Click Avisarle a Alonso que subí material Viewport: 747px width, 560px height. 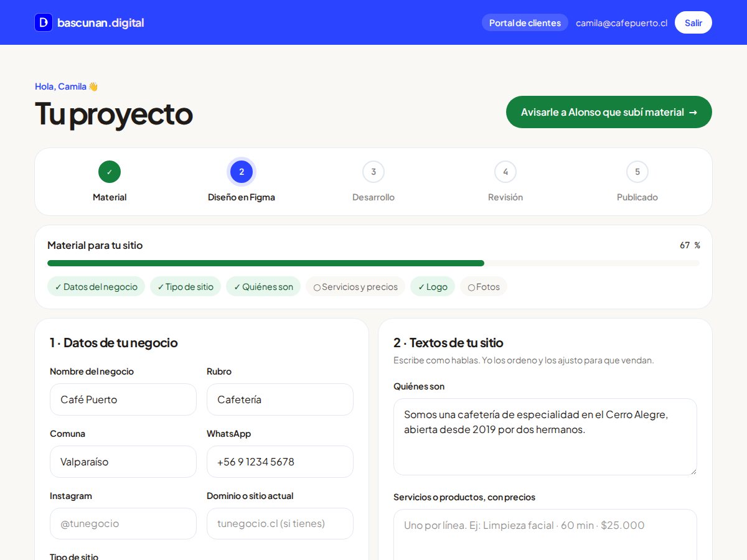pos(609,112)
